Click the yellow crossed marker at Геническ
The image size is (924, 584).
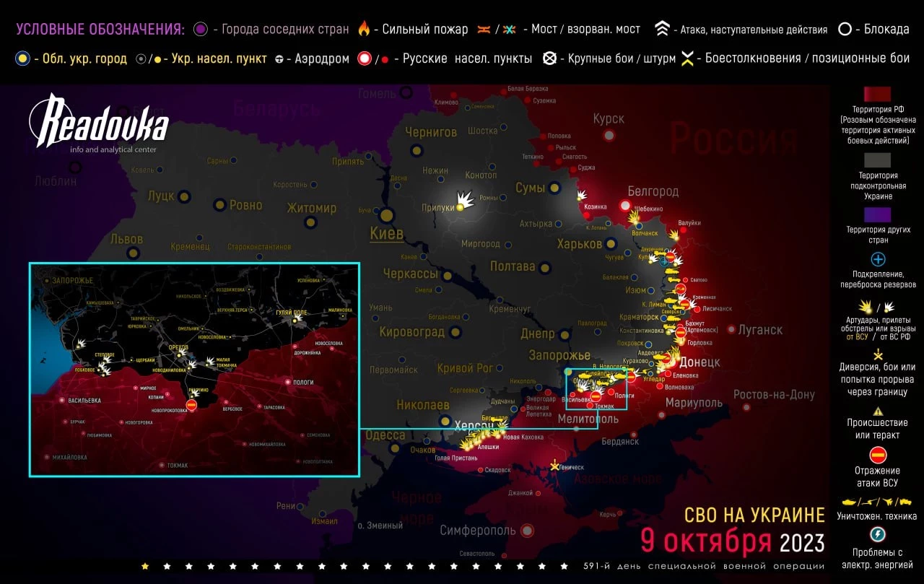[554, 466]
